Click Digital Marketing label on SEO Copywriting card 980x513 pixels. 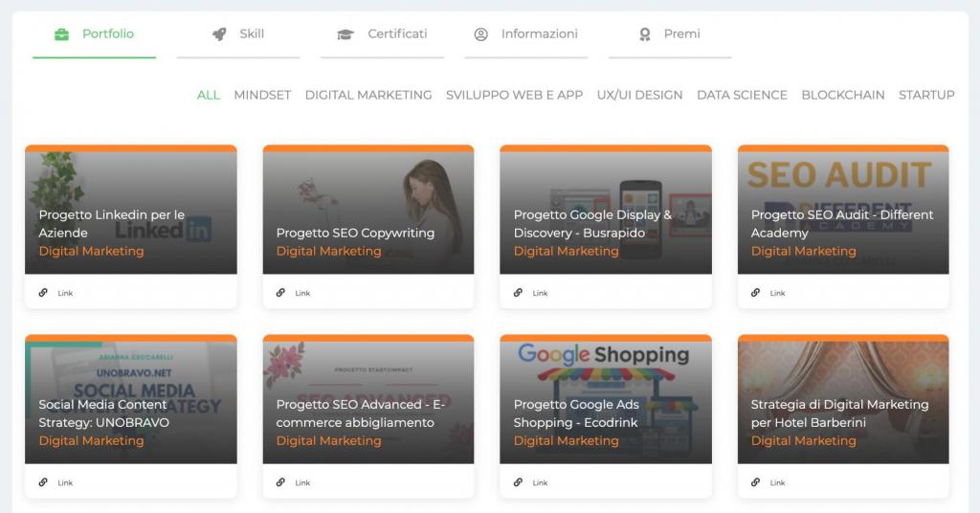tap(329, 251)
